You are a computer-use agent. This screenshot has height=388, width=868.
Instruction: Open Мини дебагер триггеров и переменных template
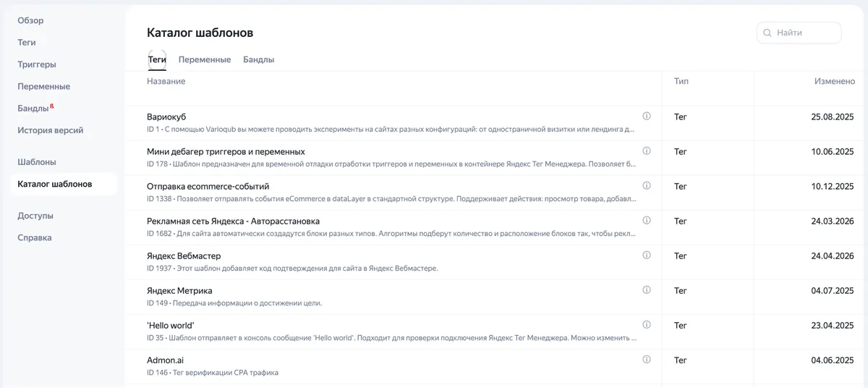click(226, 151)
